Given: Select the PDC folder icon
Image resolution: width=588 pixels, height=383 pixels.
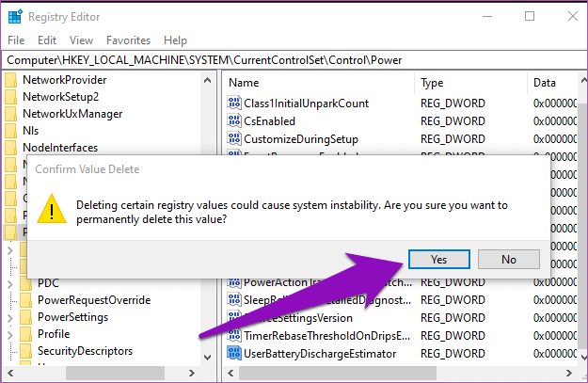Looking at the screenshot, I should (x=26, y=283).
